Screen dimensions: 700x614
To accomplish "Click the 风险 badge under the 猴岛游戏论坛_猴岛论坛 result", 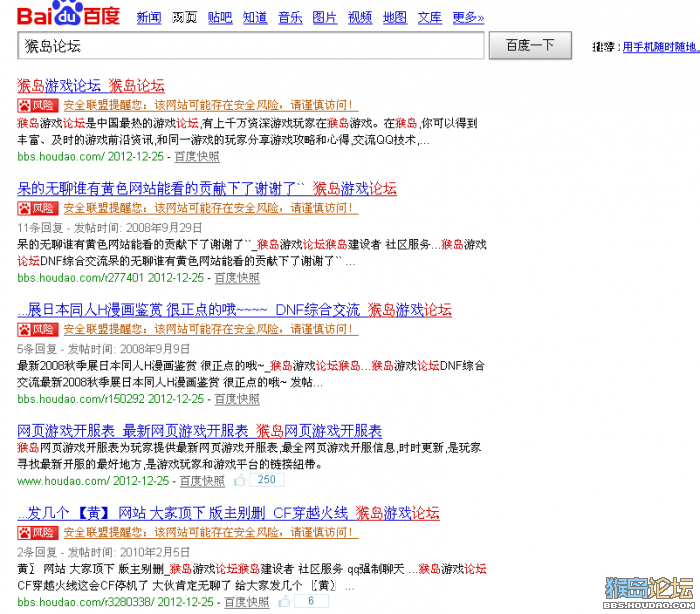I will coord(38,105).
